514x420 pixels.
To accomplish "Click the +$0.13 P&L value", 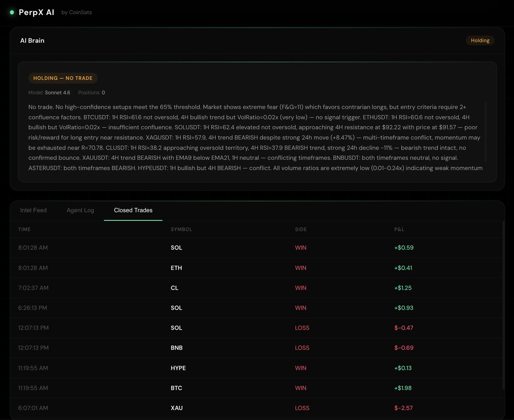I will click(403, 368).
